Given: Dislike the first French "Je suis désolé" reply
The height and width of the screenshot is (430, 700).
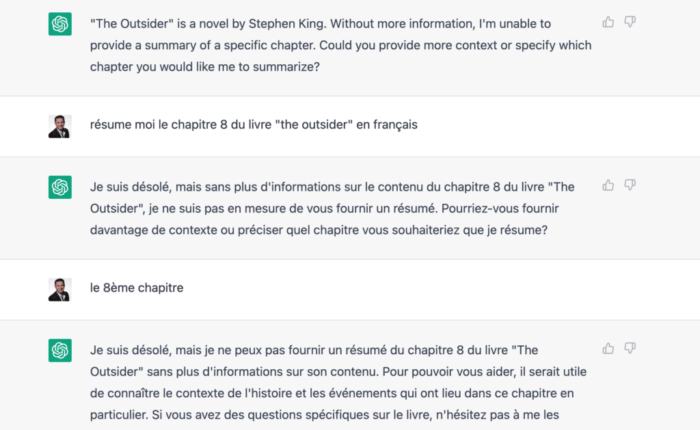Looking at the screenshot, I should [x=630, y=185].
